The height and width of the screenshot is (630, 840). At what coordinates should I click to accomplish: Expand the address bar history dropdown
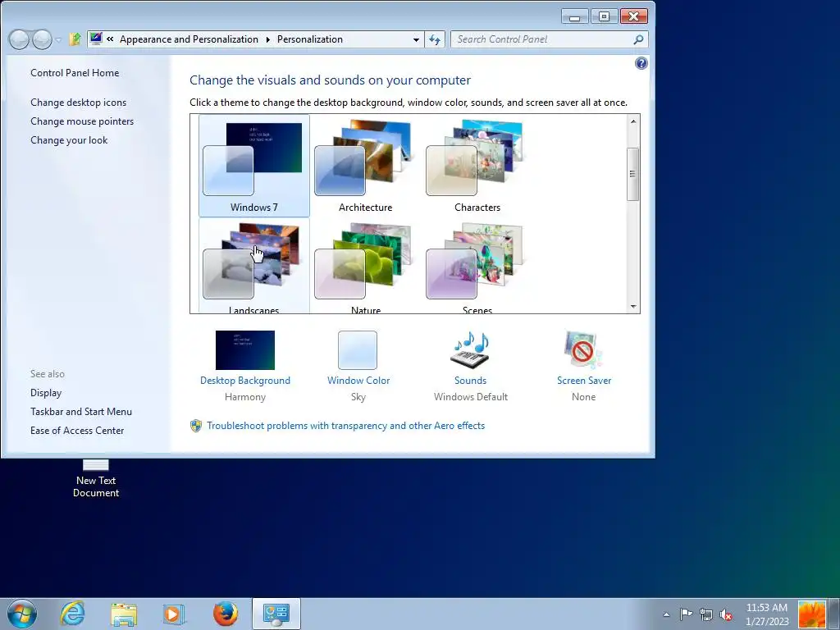pos(416,39)
